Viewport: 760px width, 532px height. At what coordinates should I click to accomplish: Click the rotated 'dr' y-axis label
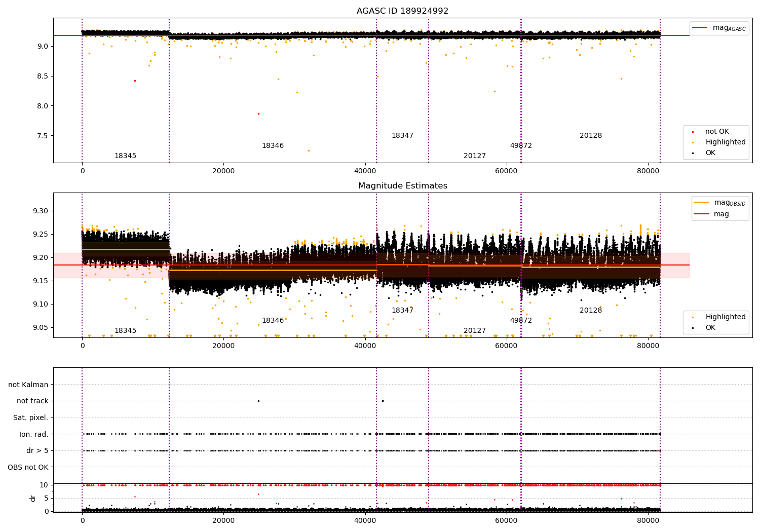(33, 498)
